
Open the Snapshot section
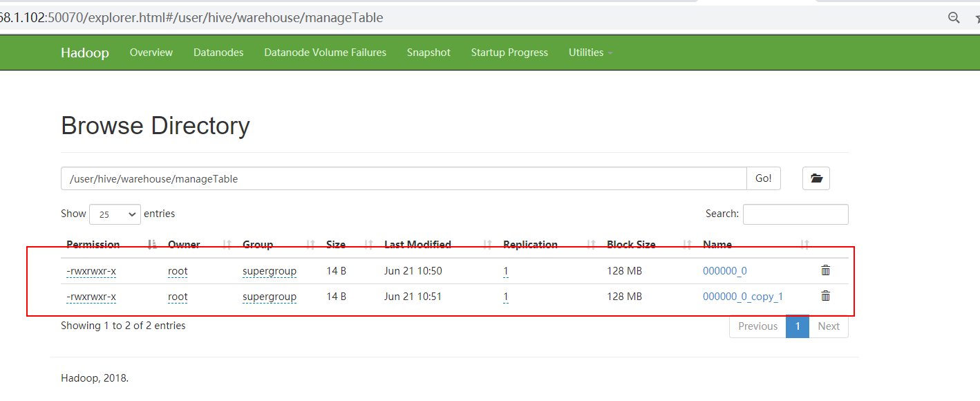coord(428,52)
